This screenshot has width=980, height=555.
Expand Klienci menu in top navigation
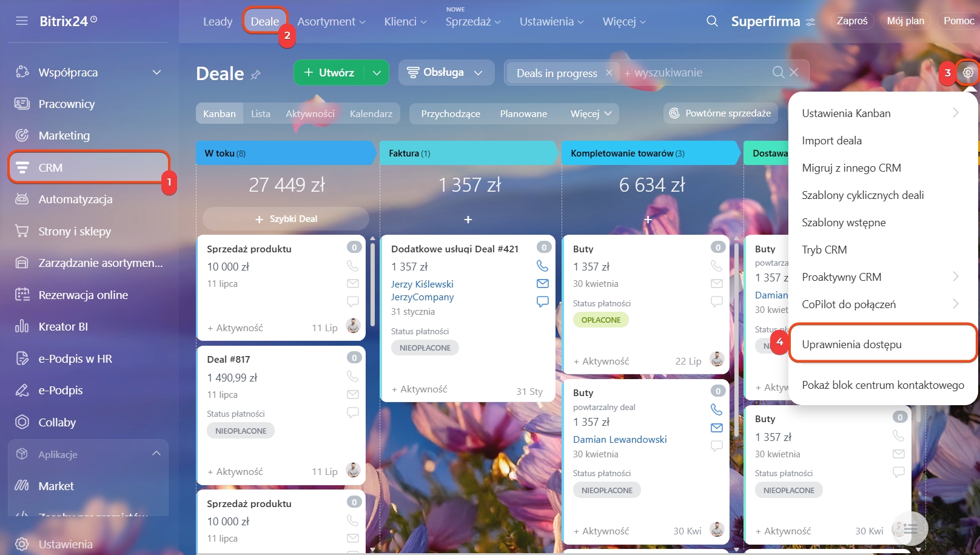tap(405, 22)
